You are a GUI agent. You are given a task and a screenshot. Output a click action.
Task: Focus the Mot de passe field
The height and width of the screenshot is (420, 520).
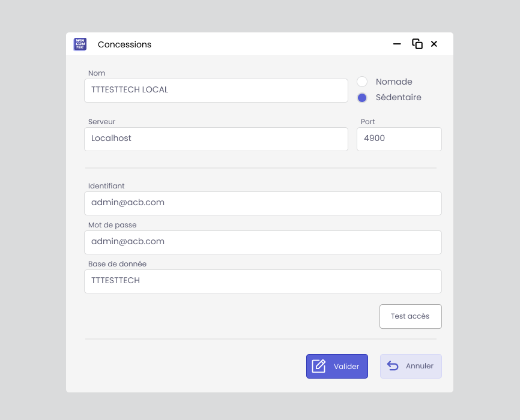[x=262, y=242]
